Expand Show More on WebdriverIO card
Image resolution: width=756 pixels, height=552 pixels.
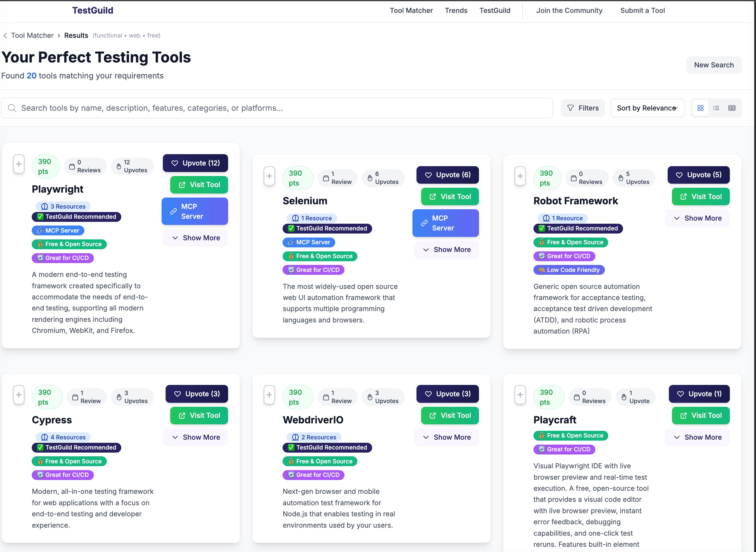(447, 437)
